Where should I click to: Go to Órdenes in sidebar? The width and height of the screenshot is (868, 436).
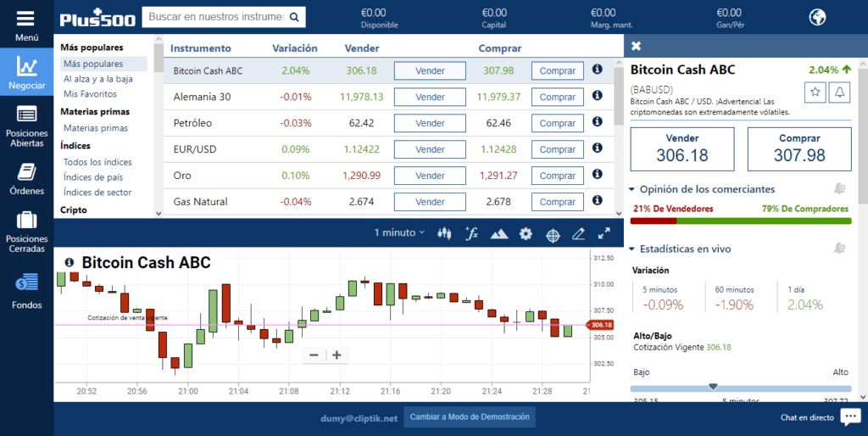pyautogui.click(x=26, y=178)
